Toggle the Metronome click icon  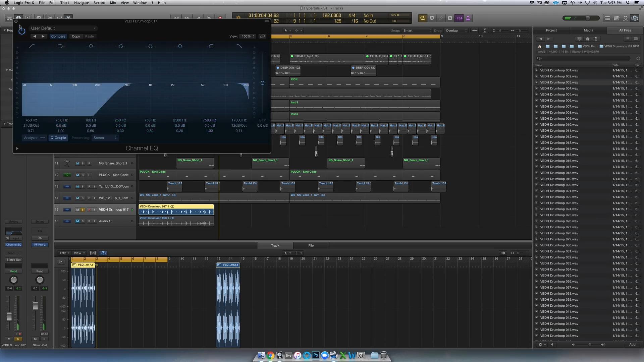tap(468, 18)
